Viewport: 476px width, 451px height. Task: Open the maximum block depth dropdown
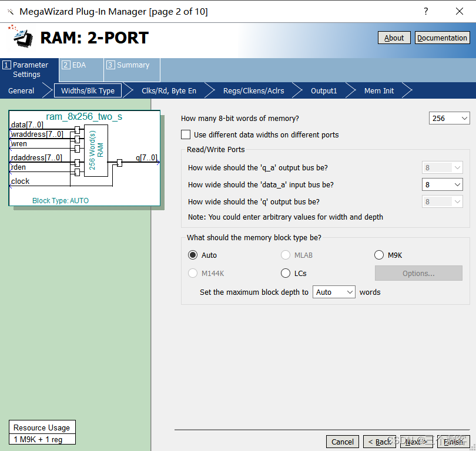tap(334, 292)
